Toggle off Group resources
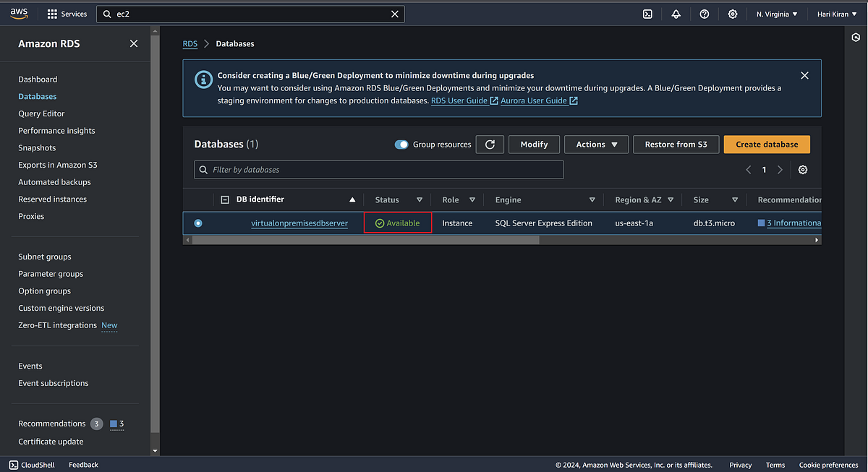 pos(401,144)
